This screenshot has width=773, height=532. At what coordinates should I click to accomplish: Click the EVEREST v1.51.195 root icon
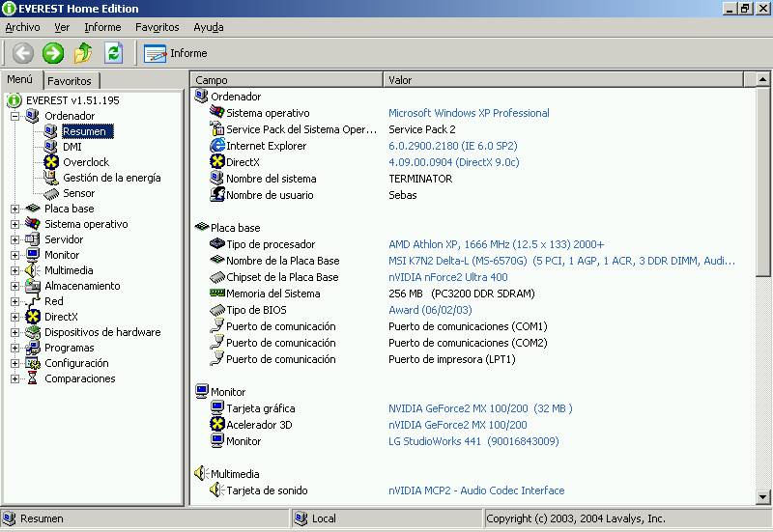pyautogui.click(x=14, y=100)
